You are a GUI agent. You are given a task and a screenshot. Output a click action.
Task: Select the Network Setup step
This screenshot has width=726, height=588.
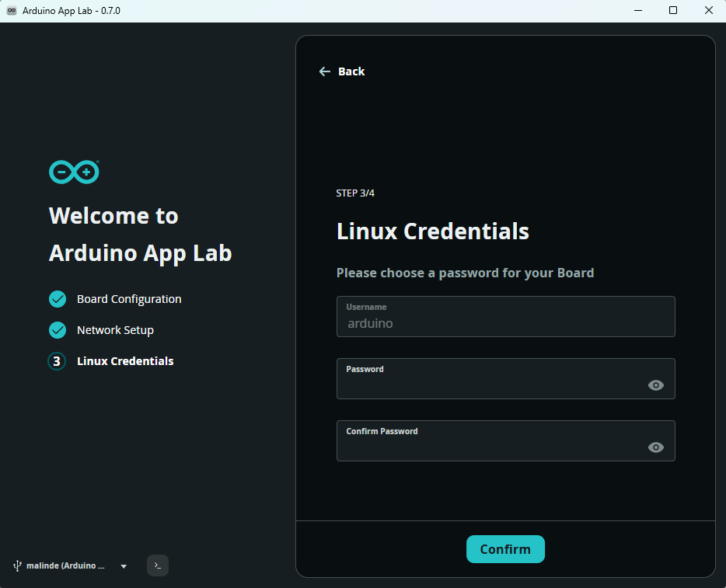(115, 330)
